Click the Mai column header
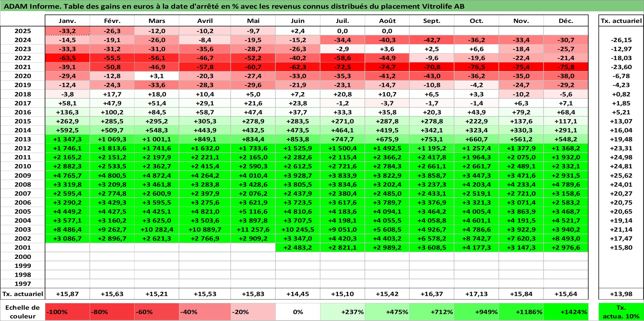The height and width of the screenshot is (321, 644). [x=253, y=21]
